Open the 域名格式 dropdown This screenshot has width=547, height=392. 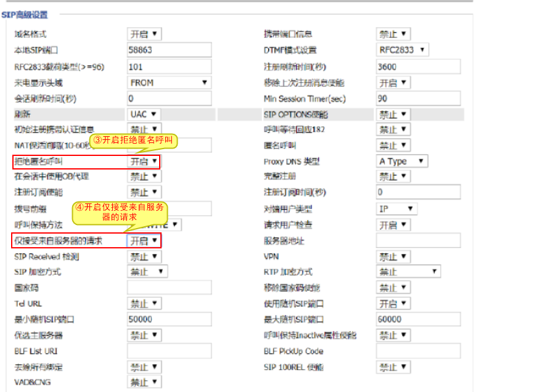(x=144, y=34)
